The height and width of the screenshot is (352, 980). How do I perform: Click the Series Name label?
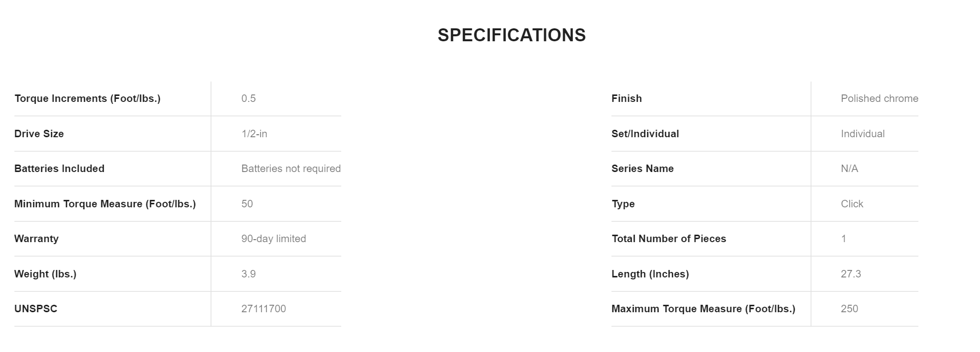[642, 169]
